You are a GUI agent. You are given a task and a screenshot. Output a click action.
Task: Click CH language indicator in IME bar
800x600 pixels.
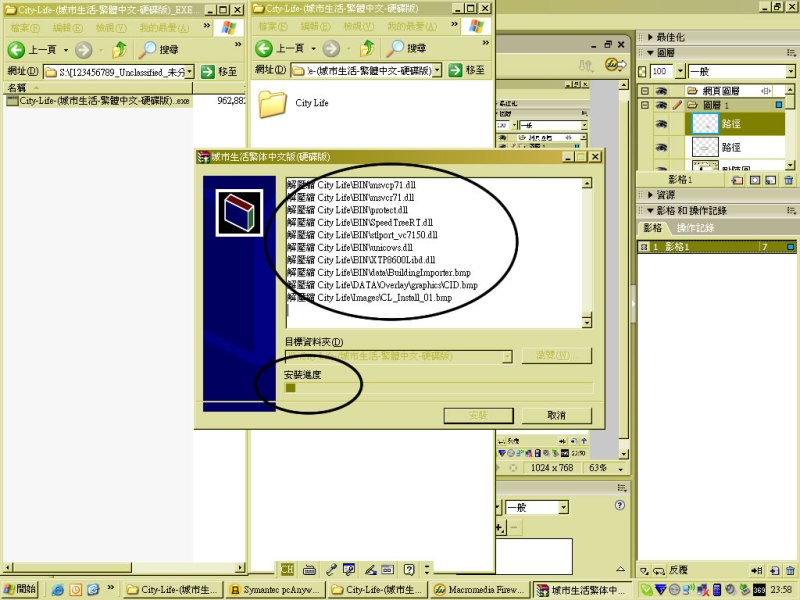[x=287, y=569]
